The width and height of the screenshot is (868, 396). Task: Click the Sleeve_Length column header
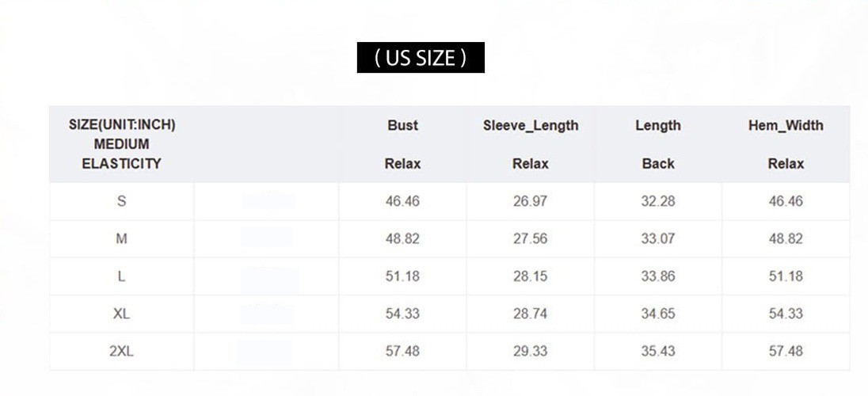click(531, 144)
